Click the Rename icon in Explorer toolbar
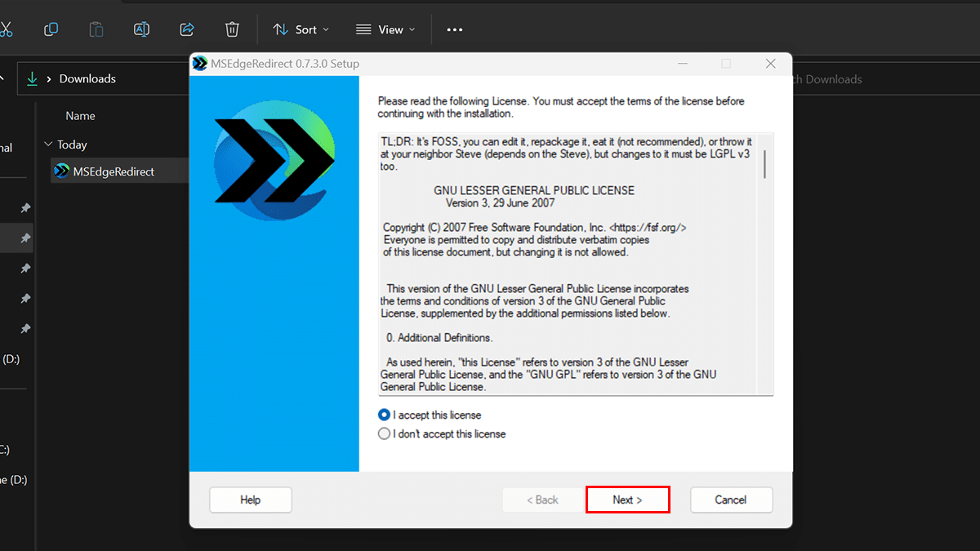Image resolution: width=980 pixels, height=551 pixels. (141, 29)
